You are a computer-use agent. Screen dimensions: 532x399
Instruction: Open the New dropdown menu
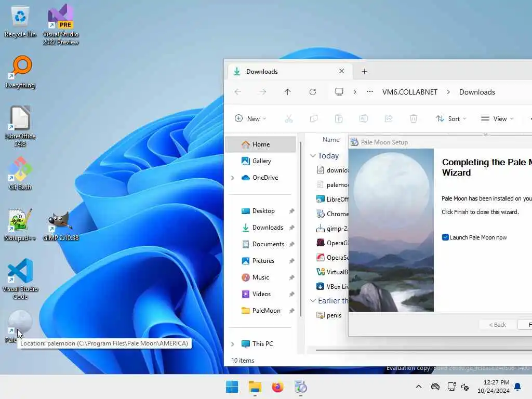click(251, 118)
